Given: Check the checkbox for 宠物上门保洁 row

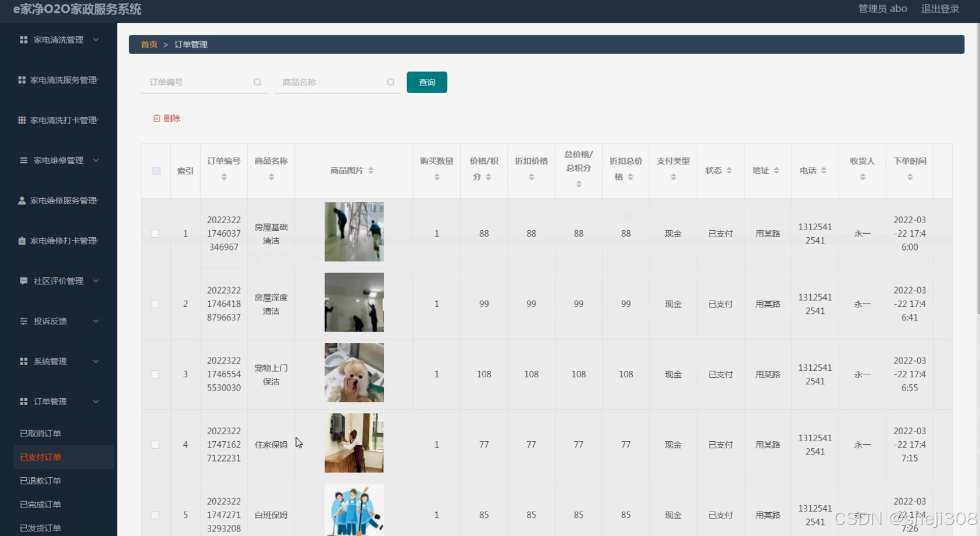Looking at the screenshot, I should 155,374.
